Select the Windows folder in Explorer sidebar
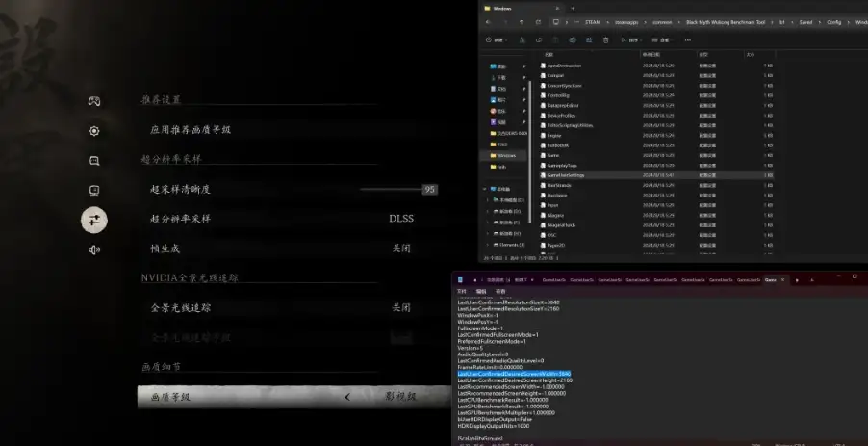 coord(505,156)
